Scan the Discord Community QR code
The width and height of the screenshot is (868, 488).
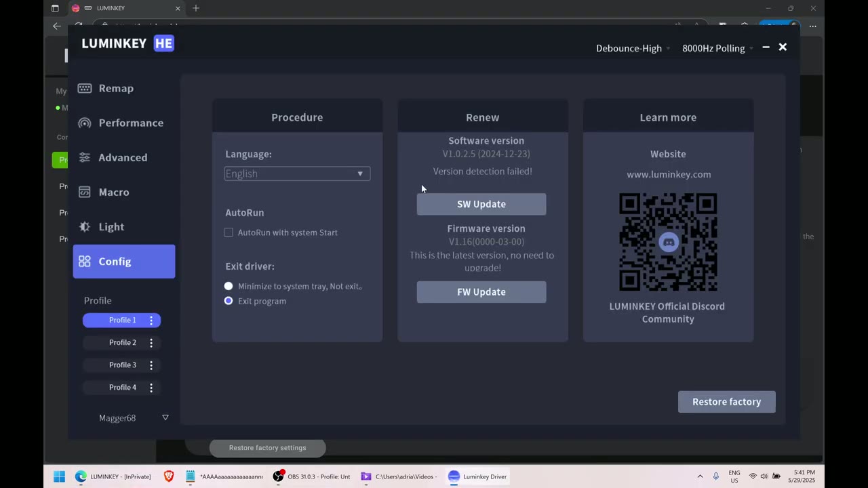point(668,242)
